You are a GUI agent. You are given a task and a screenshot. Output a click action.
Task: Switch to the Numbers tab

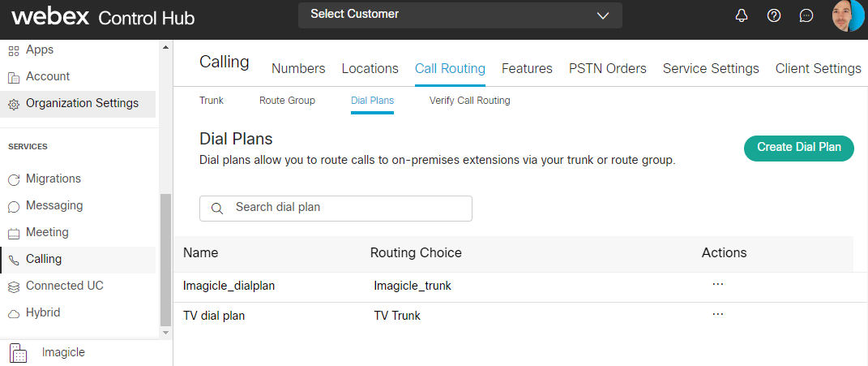[x=298, y=69]
